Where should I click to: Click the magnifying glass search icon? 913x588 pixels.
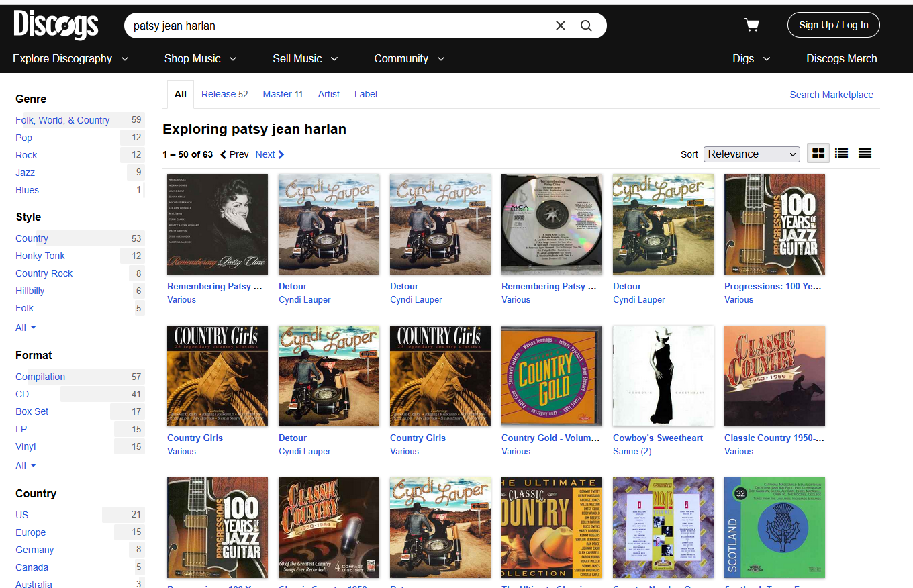[x=586, y=26]
